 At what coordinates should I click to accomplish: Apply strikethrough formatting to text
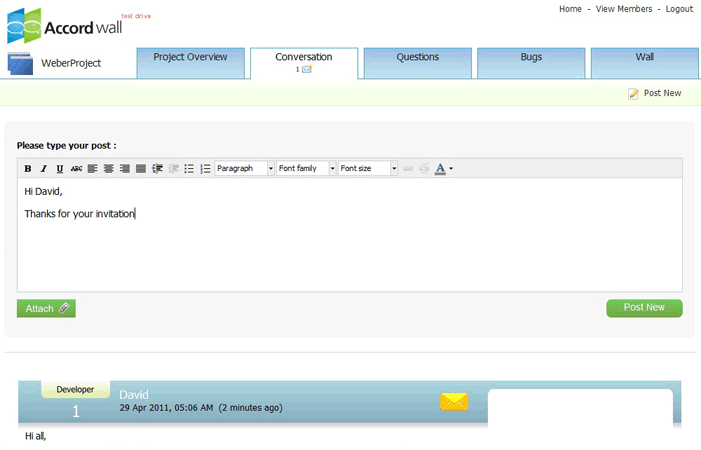click(76, 169)
